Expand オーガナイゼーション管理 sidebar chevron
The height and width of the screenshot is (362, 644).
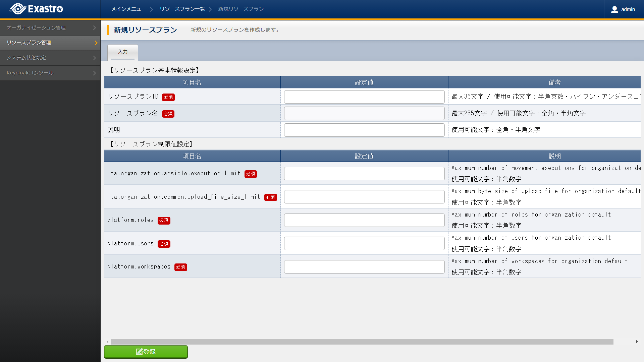click(95, 28)
